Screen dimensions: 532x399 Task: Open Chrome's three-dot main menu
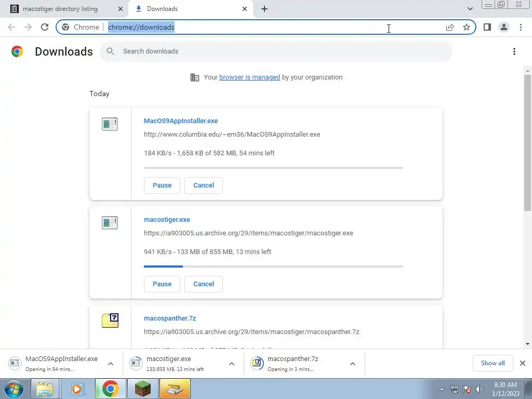[521, 27]
